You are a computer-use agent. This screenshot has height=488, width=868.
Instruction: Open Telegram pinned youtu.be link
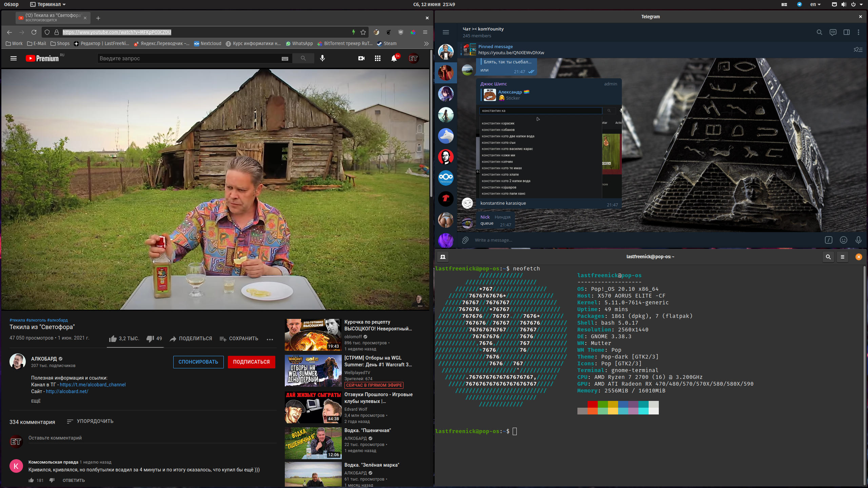coord(511,53)
